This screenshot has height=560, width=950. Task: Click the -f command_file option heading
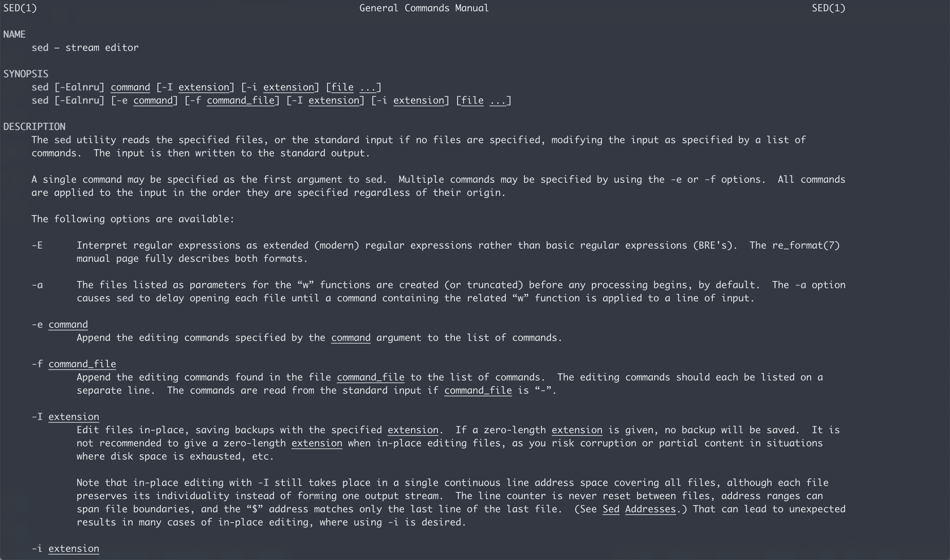coord(74,364)
